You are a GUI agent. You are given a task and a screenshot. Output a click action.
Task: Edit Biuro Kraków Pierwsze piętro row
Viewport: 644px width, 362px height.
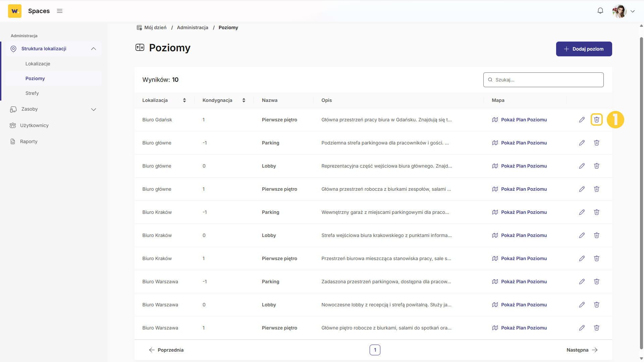[582, 258]
